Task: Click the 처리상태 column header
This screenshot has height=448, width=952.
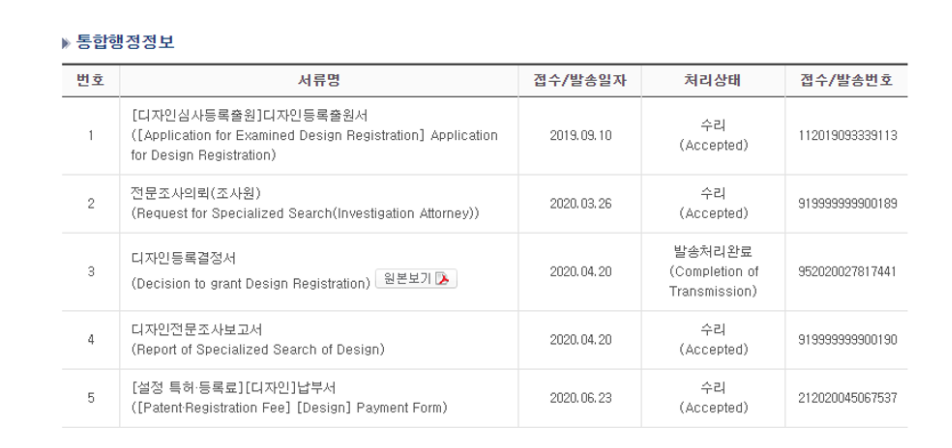Action: coord(713,81)
